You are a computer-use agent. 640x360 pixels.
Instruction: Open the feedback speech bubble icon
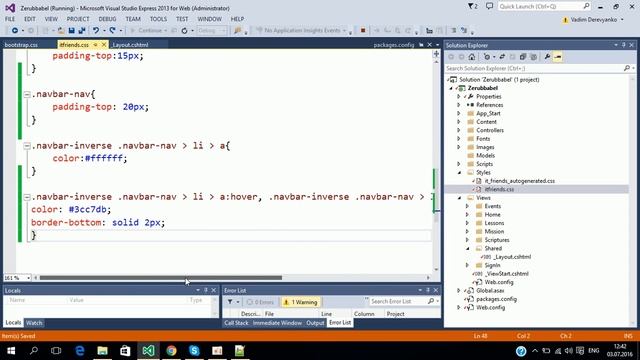pyautogui.click(x=489, y=6)
